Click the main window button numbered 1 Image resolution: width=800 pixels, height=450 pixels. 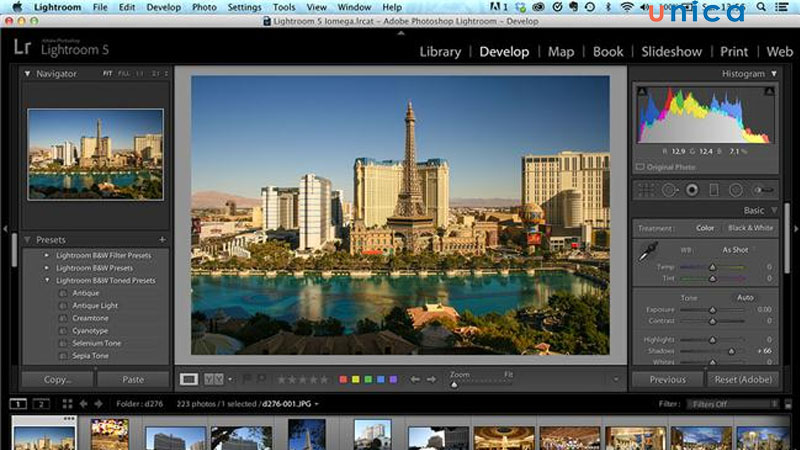point(18,404)
